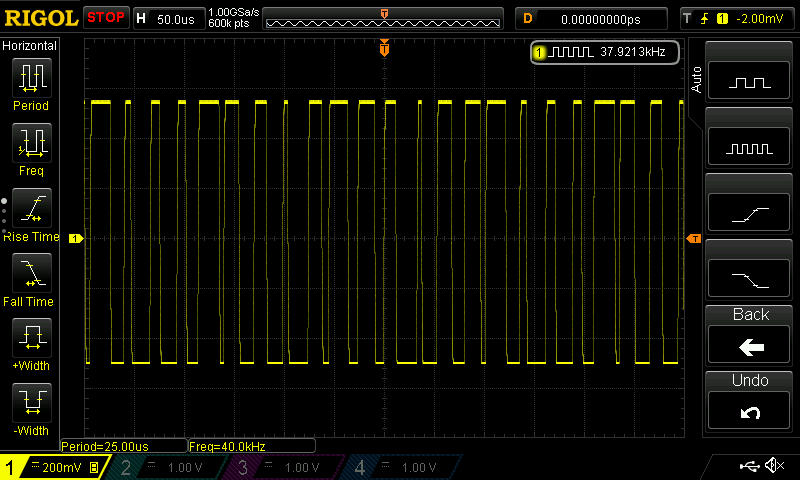Click the Auto side tab
This screenshot has width=800, height=480.
pyautogui.click(x=697, y=76)
